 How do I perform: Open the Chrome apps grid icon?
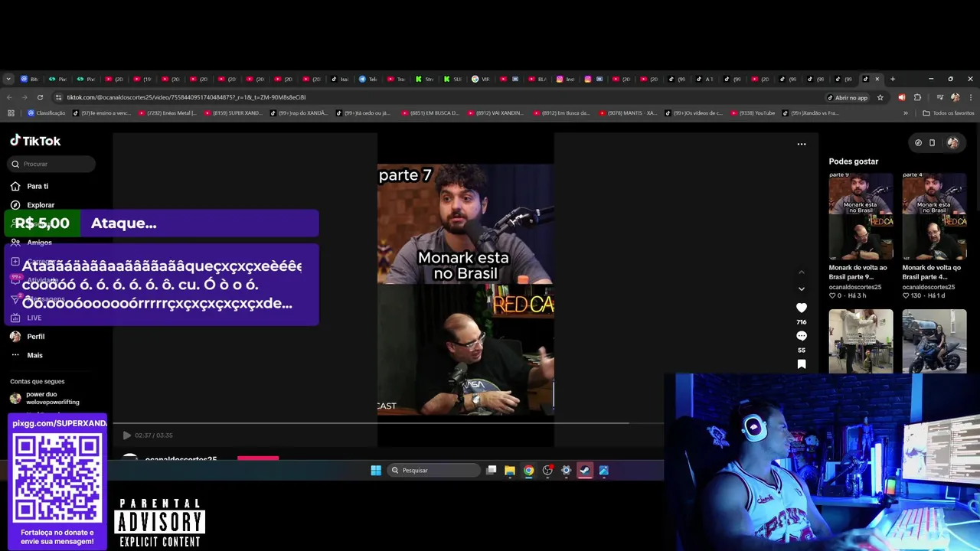11,113
